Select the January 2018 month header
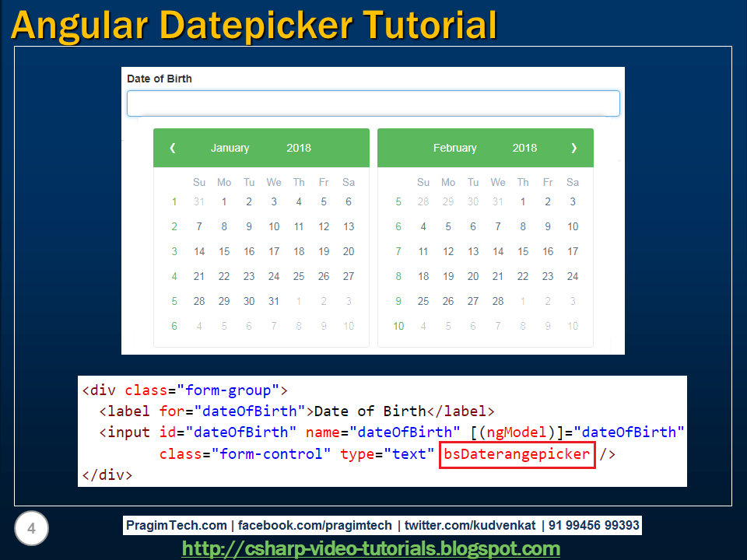The height and width of the screenshot is (560, 747). [230, 148]
